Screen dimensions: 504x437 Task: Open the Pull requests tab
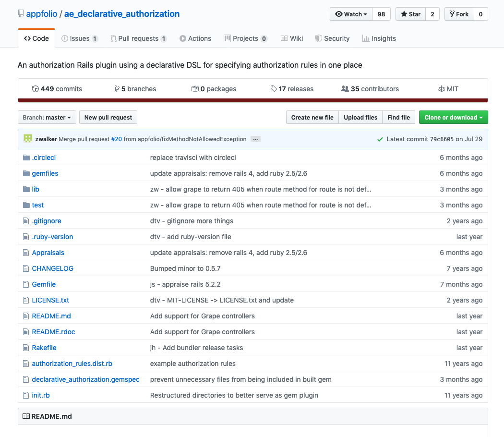tap(139, 38)
